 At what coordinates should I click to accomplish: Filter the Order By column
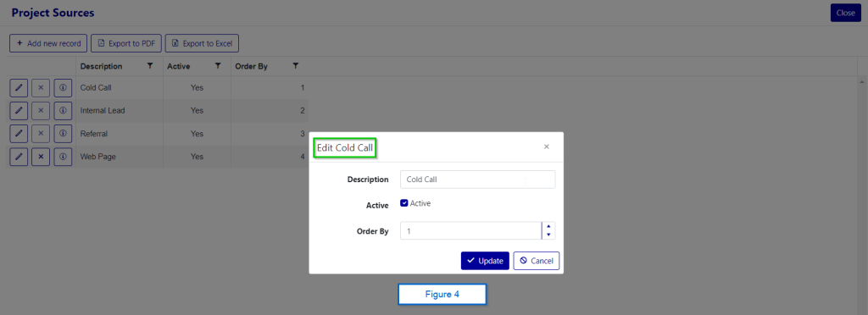[x=296, y=66]
